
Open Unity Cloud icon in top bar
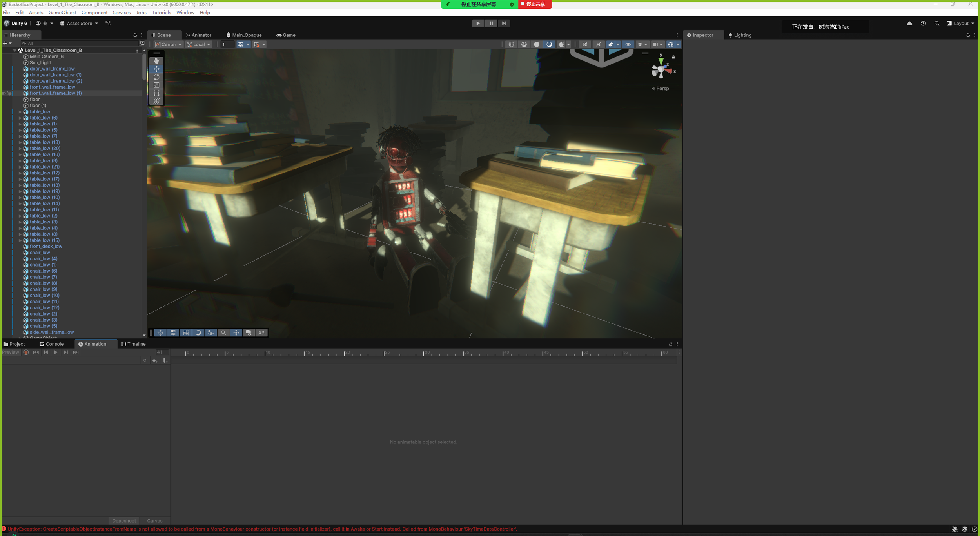(909, 24)
